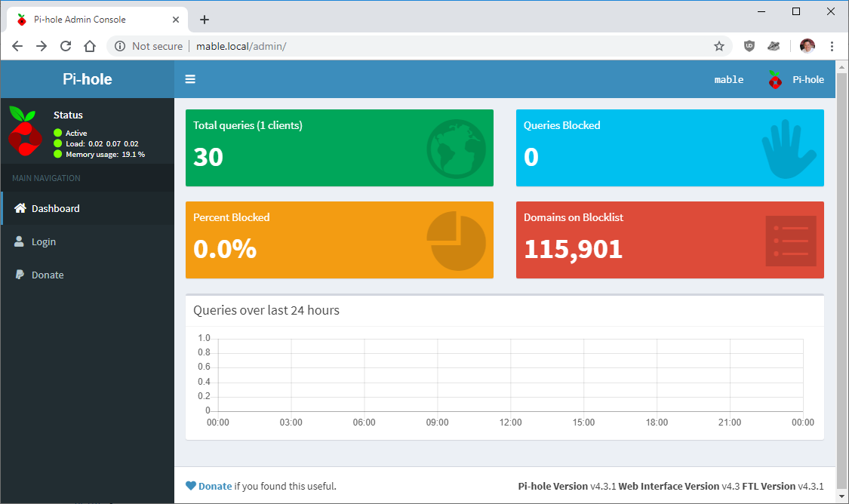Click the scrollbar down arrow
The height and width of the screenshot is (504, 849).
841,496
